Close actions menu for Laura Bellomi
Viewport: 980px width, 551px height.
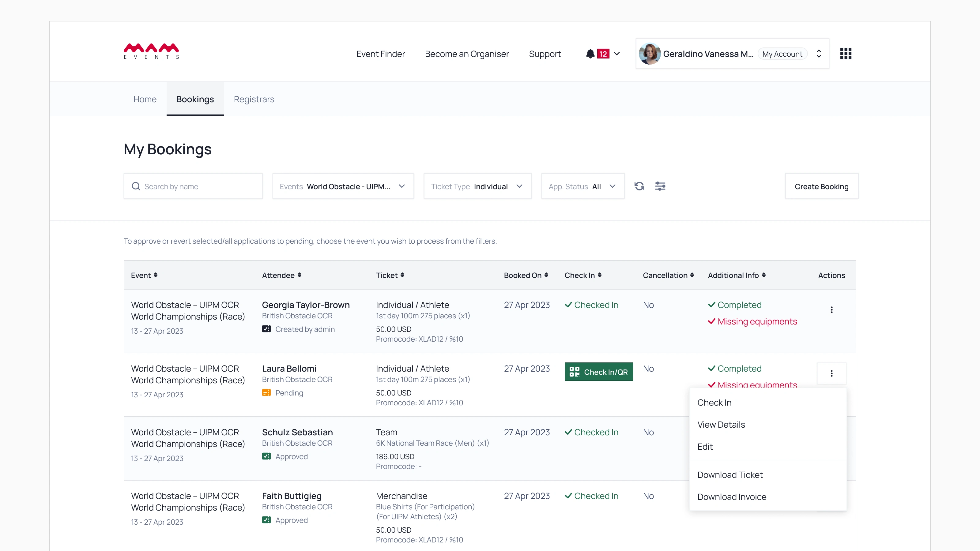[x=832, y=373]
